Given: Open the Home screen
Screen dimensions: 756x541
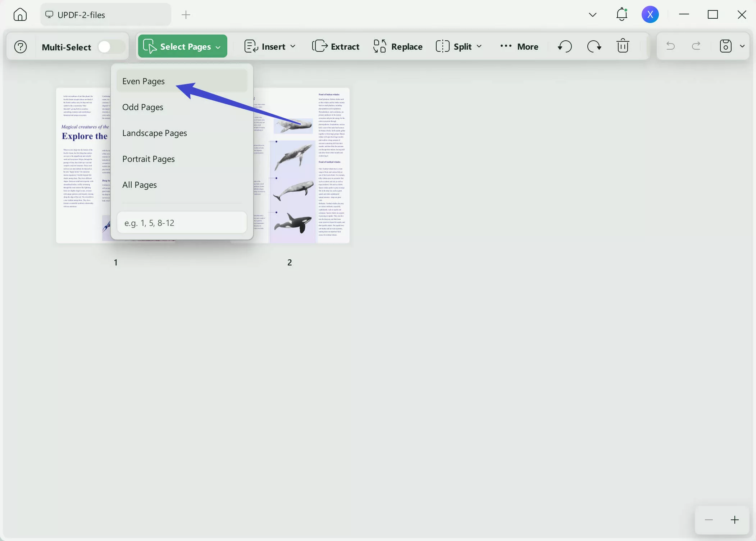Looking at the screenshot, I should point(20,14).
